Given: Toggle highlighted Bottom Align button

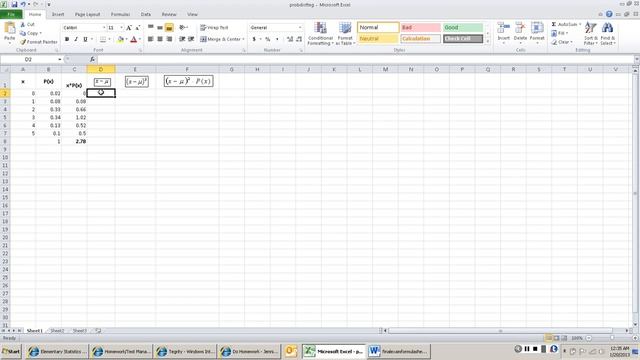Looking at the screenshot, I should pos(169,27).
